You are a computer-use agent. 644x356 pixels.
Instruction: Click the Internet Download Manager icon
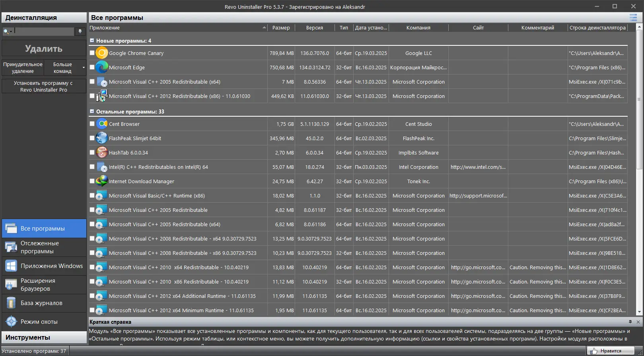coord(102,181)
